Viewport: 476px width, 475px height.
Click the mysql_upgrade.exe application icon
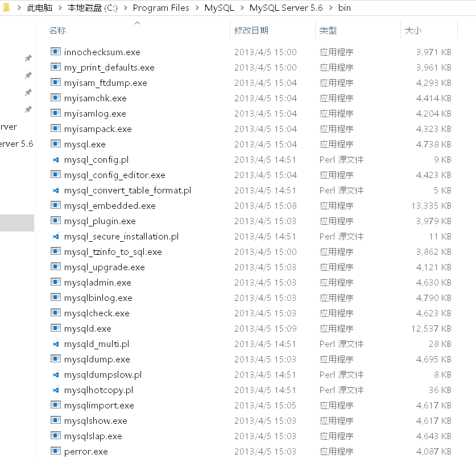pyautogui.click(x=56, y=267)
